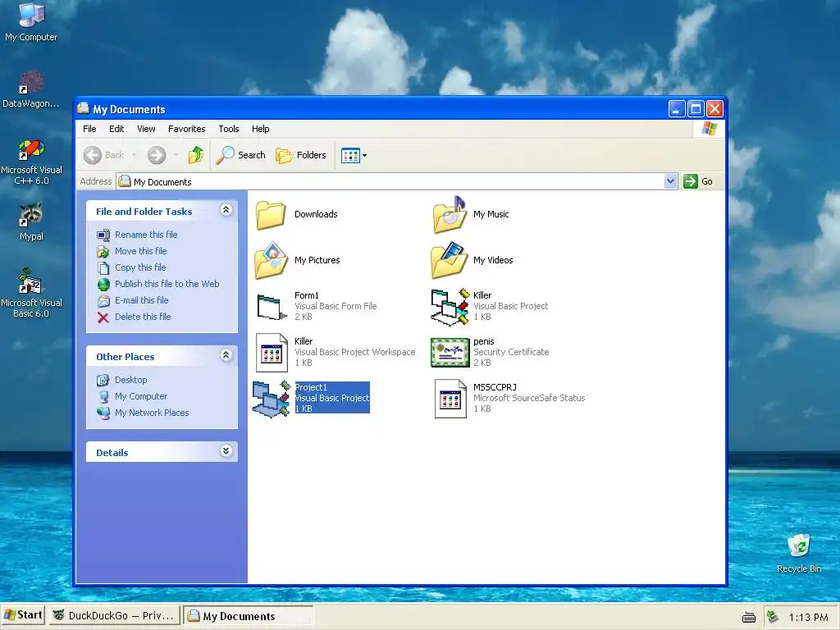Open the Tools menu
Viewport: 840px width, 630px height.
click(x=229, y=129)
